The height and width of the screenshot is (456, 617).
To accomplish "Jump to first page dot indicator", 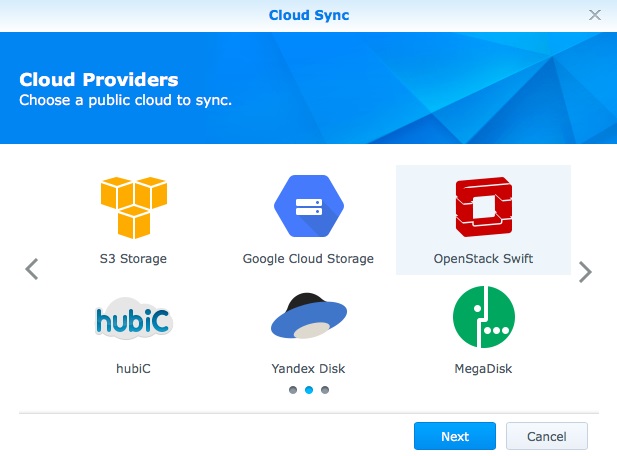I will [293, 390].
